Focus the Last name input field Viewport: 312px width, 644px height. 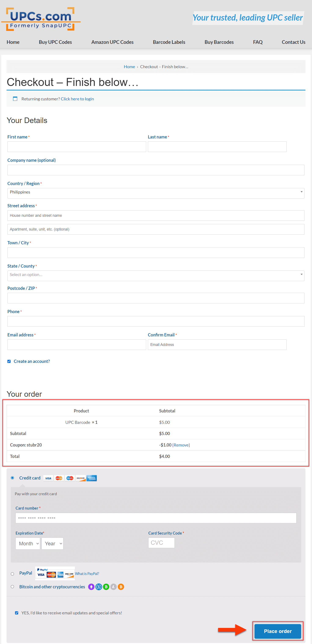pyautogui.click(x=217, y=147)
